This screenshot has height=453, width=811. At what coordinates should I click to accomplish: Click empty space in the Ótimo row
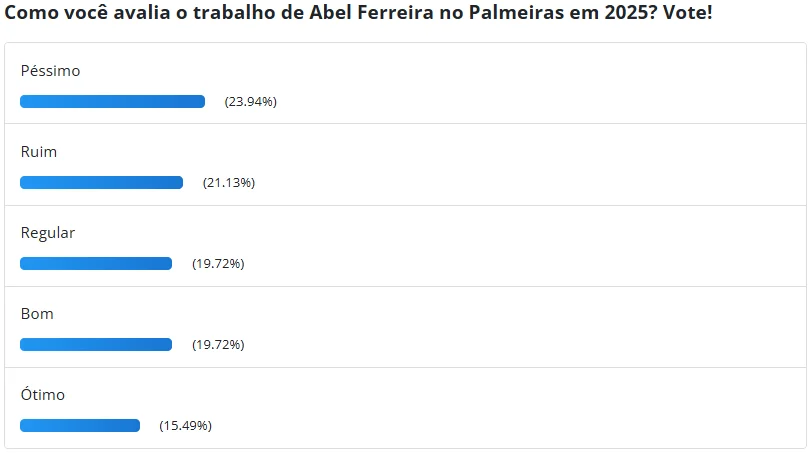coord(550,409)
